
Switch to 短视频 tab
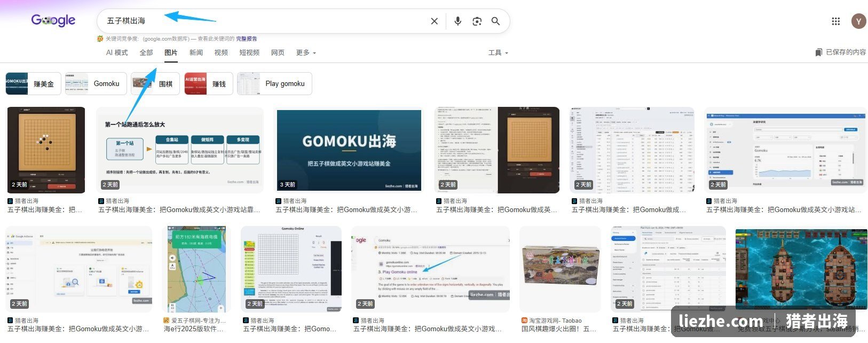coord(249,52)
